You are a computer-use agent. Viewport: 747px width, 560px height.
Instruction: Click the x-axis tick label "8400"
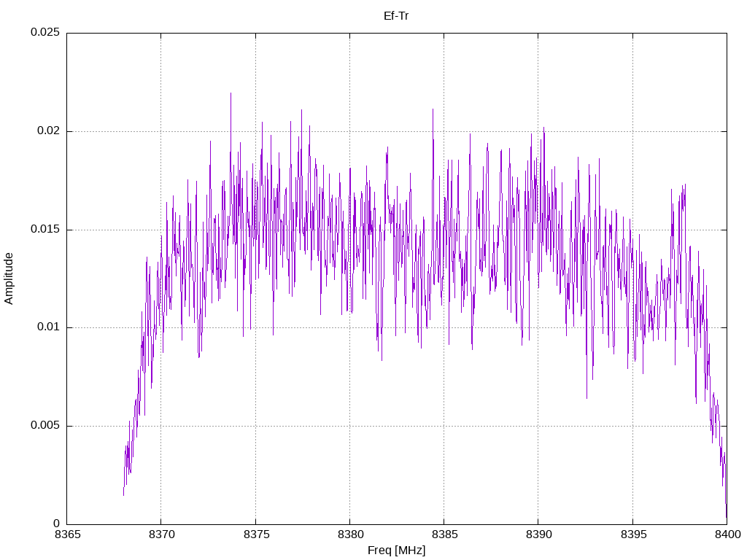pyautogui.click(x=728, y=534)
